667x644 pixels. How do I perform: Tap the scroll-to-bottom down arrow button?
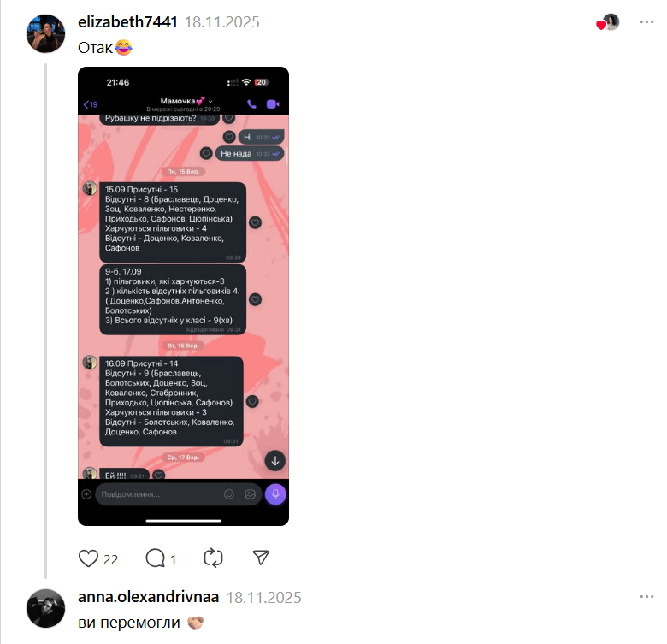tap(275, 461)
